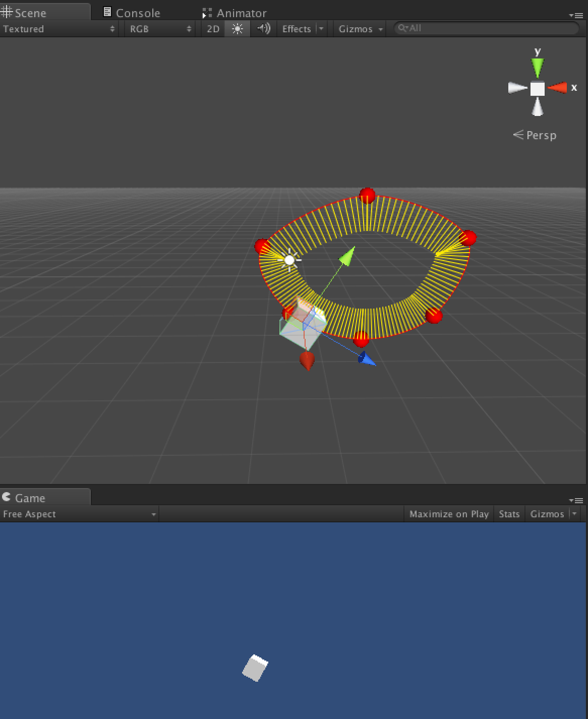This screenshot has width=588, height=719.
Task: Open Game panel options menu icon
Action: (x=576, y=500)
